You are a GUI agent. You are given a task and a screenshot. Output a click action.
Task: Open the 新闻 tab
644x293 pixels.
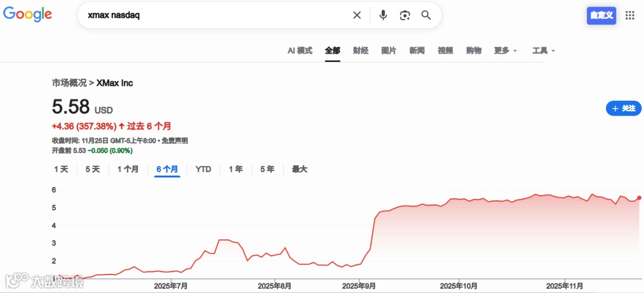417,51
